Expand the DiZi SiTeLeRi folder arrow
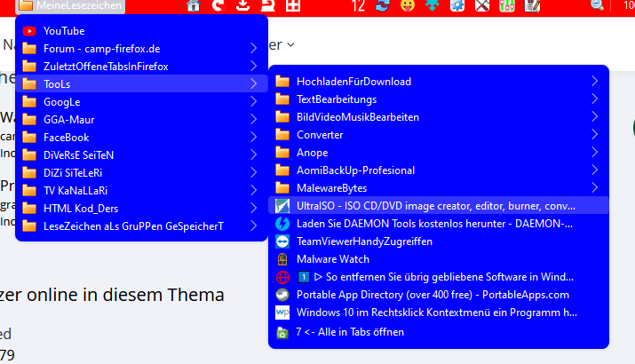635x364 pixels. pos(253,172)
